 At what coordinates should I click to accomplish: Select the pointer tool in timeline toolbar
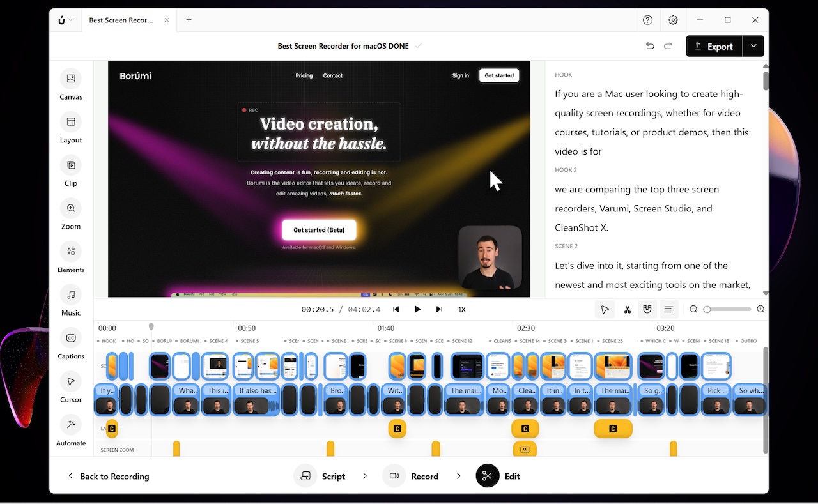tap(605, 309)
